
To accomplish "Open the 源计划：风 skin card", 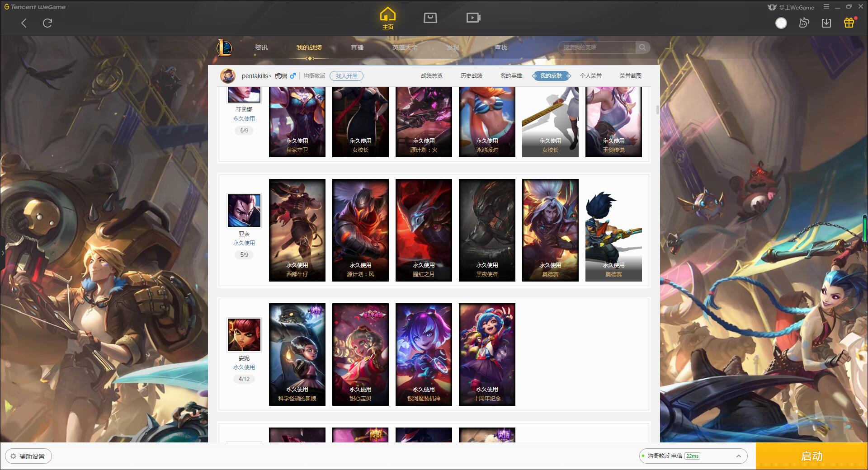I will (360, 230).
